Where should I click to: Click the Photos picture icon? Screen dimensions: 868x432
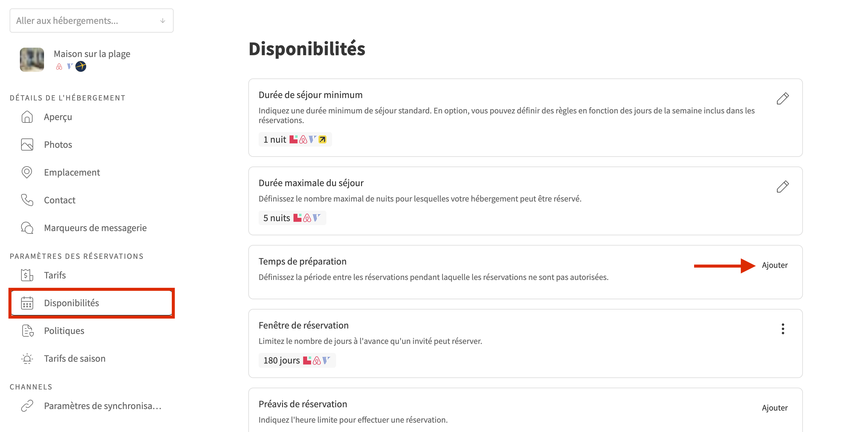tap(27, 145)
